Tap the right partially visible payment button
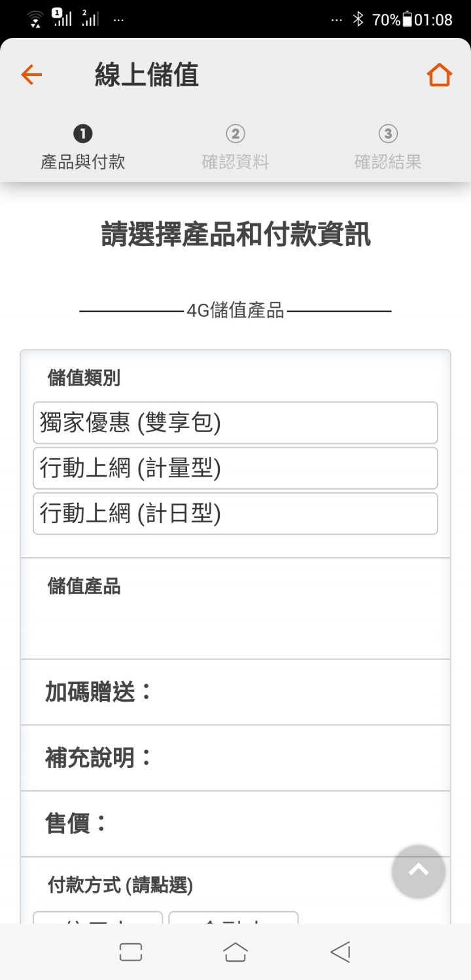471x980 pixels. pyautogui.click(x=234, y=918)
